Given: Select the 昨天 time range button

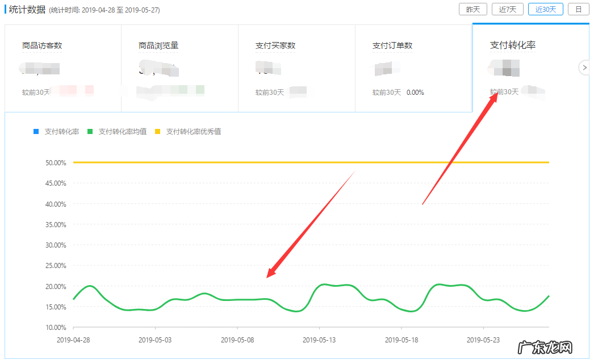Looking at the screenshot, I should click(473, 9).
